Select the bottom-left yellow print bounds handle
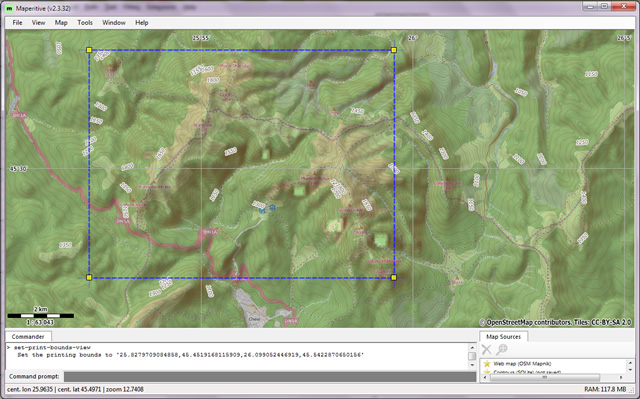 point(89,277)
